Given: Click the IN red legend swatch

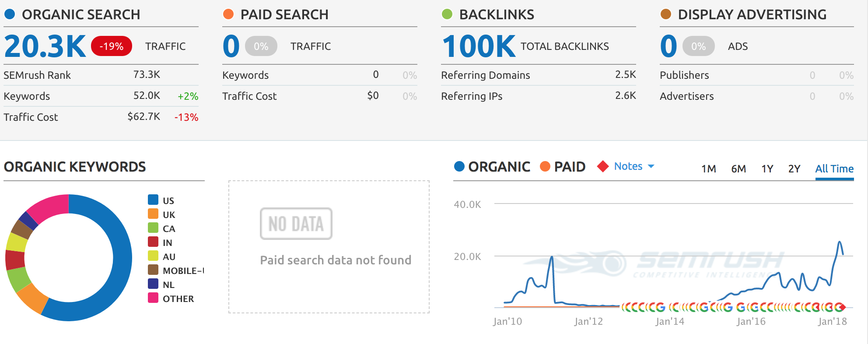Looking at the screenshot, I should (x=153, y=242).
